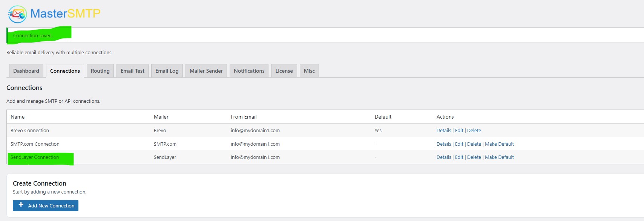The height and width of the screenshot is (221, 644).
Task: Switch to the License tab
Action: (x=284, y=71)
